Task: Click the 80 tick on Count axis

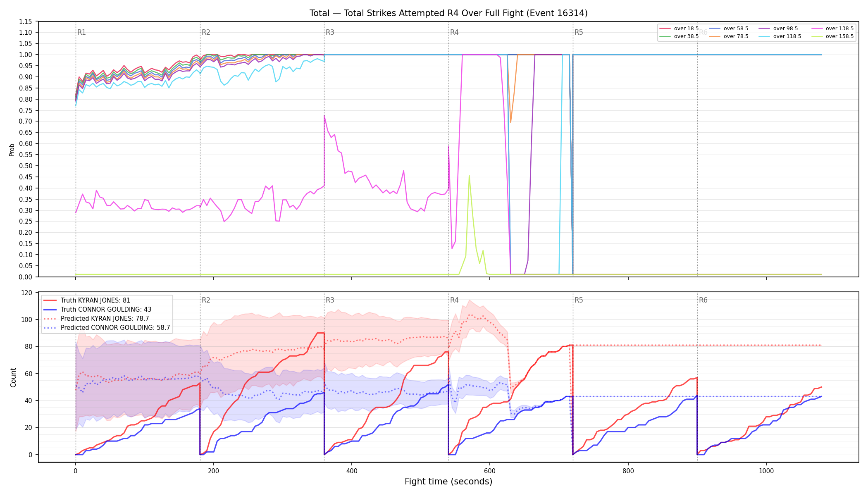Action: [x=29, y=346]
